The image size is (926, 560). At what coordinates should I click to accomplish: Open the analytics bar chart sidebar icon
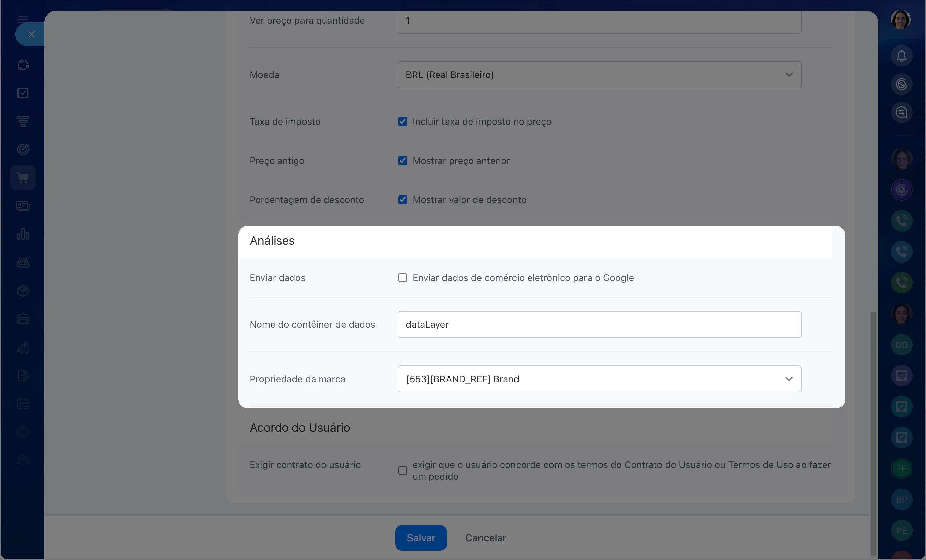(x=23, y=234)
